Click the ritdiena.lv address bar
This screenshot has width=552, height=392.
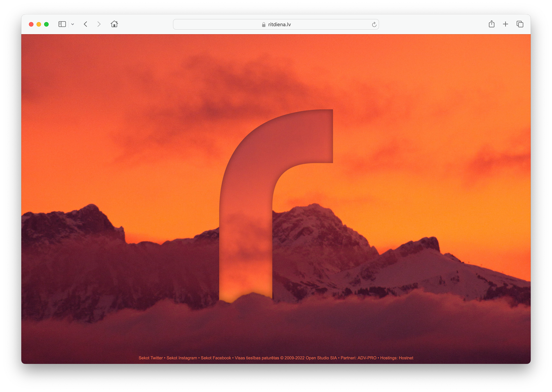click(316, 25)
